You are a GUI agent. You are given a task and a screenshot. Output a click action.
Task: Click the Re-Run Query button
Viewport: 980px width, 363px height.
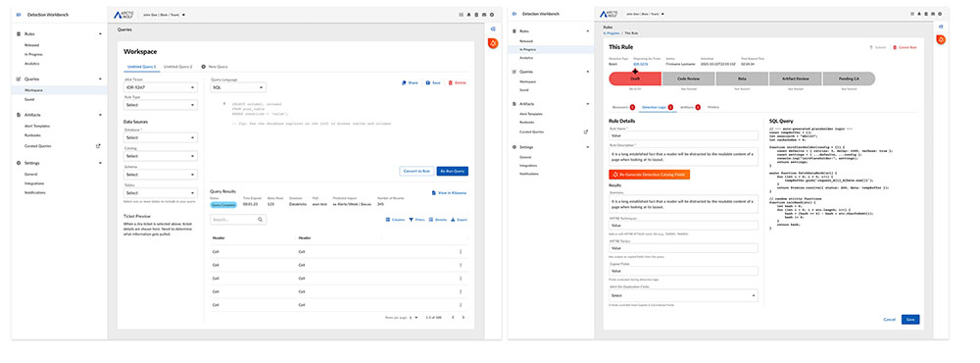pos(453,171)
